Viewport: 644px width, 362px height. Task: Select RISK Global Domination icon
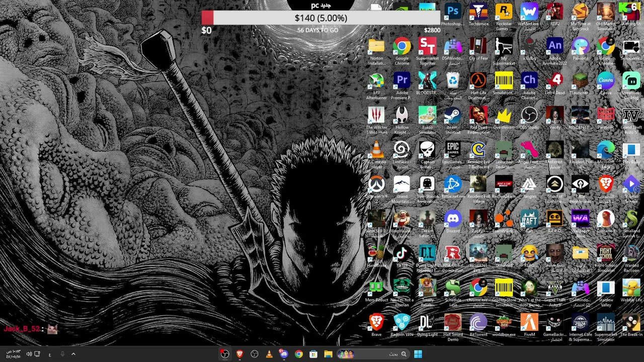point(453,259)
